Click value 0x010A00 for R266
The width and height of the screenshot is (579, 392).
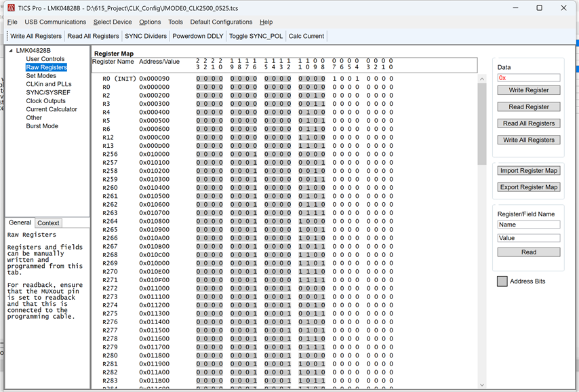point(155,238)
